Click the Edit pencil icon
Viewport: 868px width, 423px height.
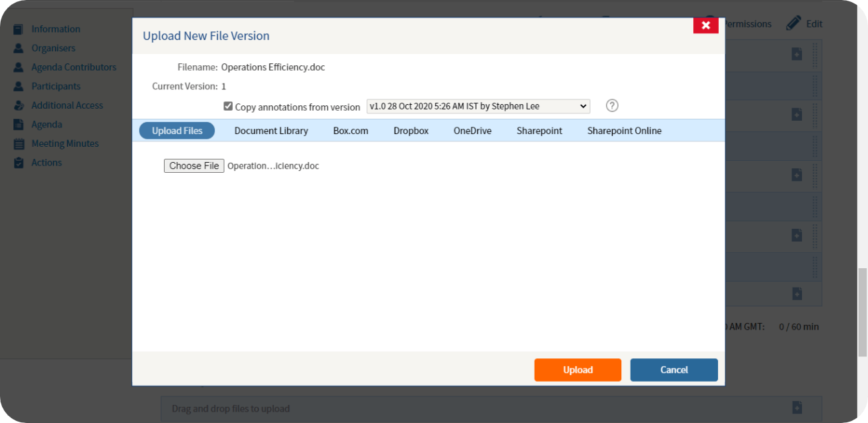pos(793,23)
